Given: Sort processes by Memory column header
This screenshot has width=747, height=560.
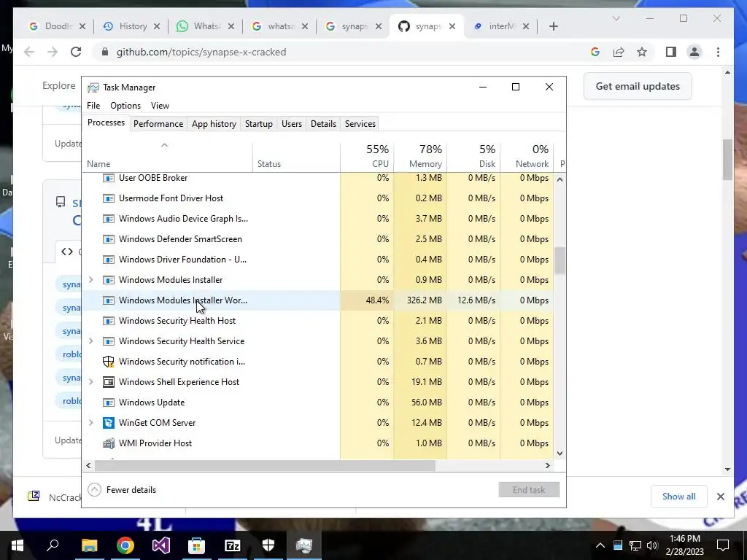Looking at the screenshot, I should pos(420,156).
